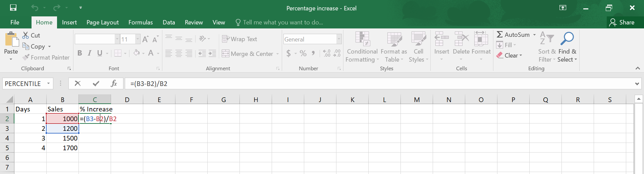Viewport: 644px width, 174px height.
Task: Switch to the Review tab
Action: point(194,22)
